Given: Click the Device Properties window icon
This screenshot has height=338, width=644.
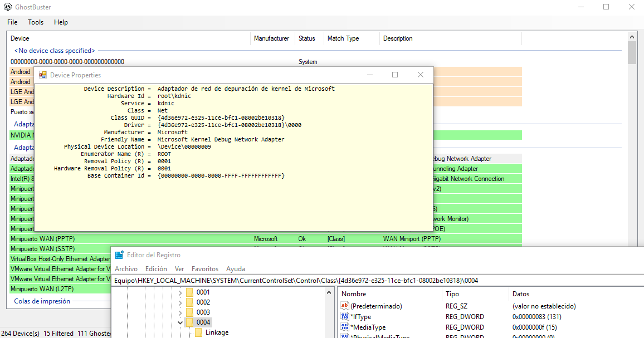Looking at the screenshot, I should (42, 75).
